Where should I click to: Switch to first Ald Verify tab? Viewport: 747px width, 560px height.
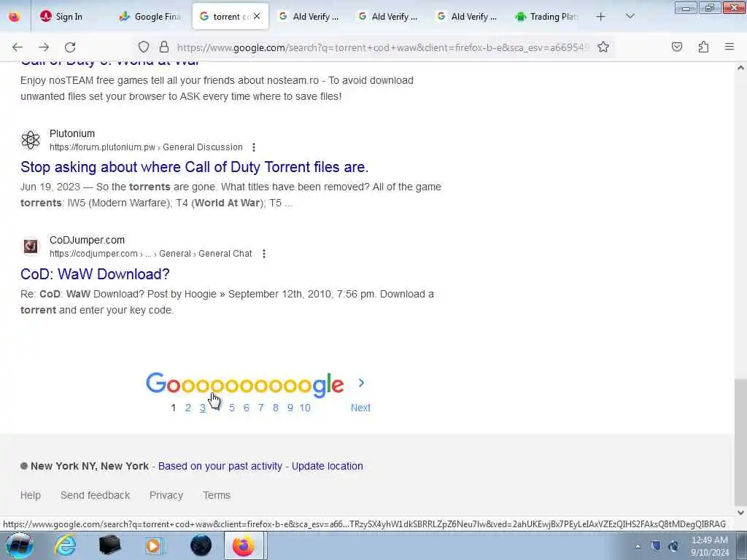(x=309, y=17)
